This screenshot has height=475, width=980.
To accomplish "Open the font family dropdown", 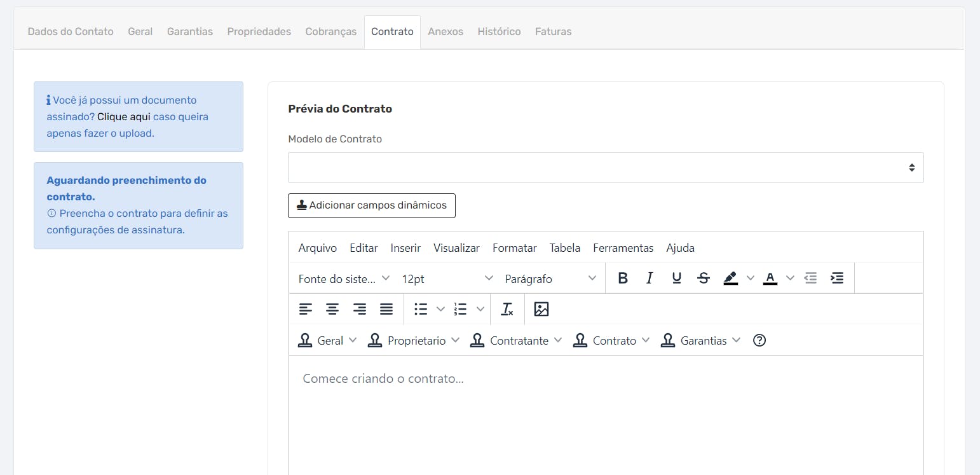I will (344, 279).
